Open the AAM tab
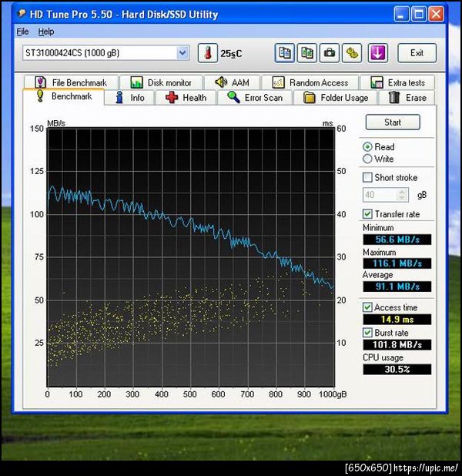The image size is (462, 476). click(233, 82)
